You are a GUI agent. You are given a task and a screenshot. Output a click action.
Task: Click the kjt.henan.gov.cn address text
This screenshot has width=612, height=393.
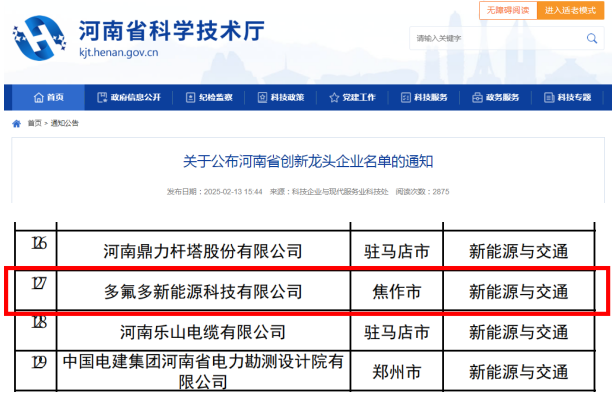click(119, 52)
